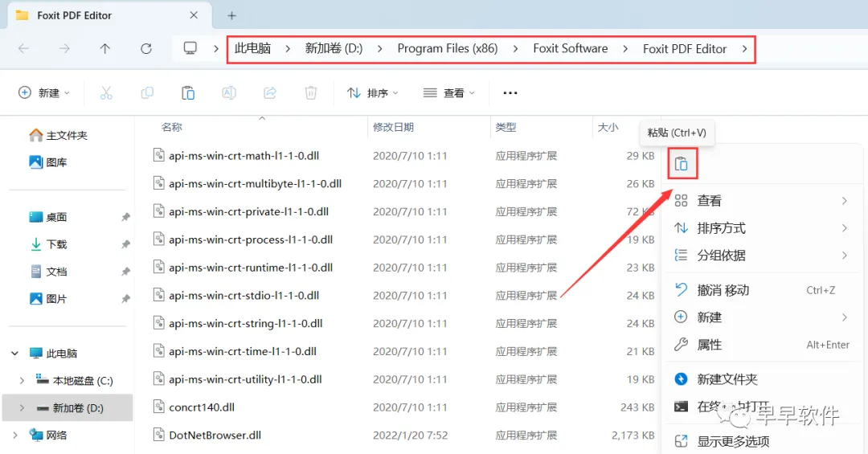Click Program Files (x86) breadcrumb

pos(448,48)
